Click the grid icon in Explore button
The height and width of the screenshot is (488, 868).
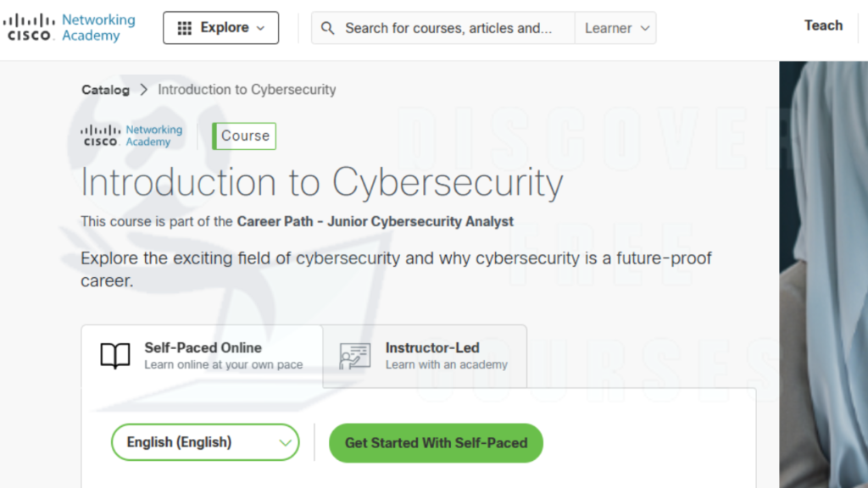tap(184, 28)
